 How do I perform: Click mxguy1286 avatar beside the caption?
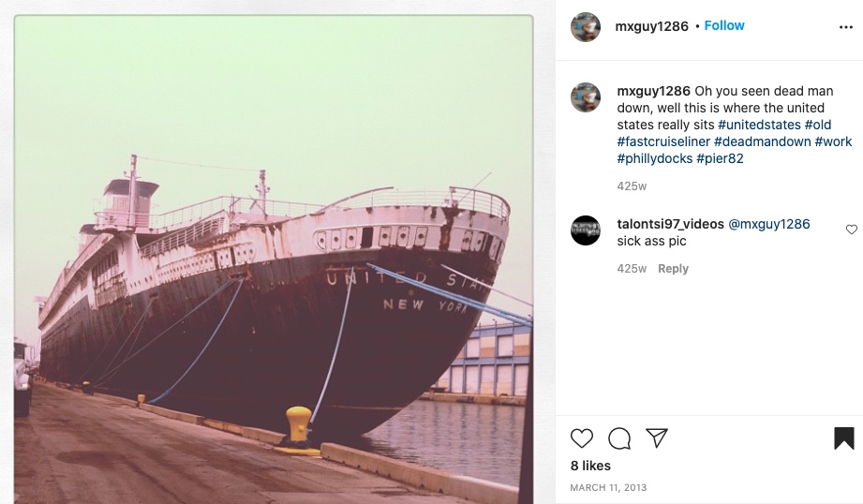[586, 97]
